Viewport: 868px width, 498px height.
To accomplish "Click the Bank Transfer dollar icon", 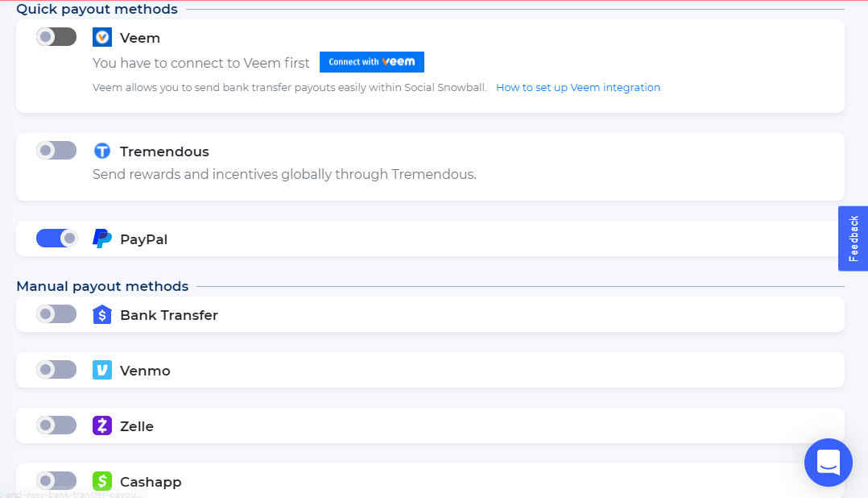I will coord(102,315).
